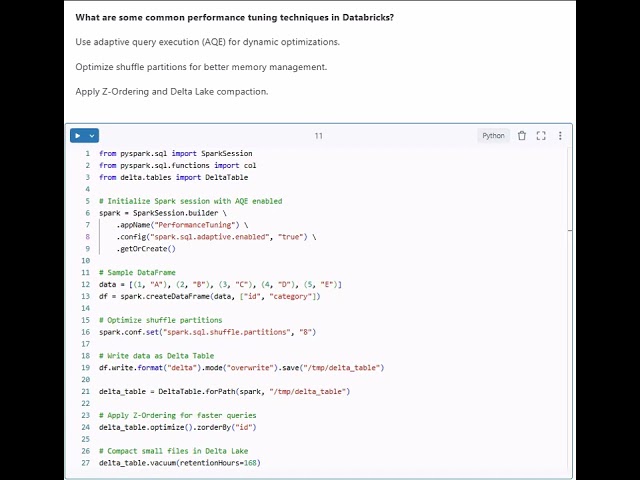Click code line 3 importing DeltaTable

tap(173, 177)
